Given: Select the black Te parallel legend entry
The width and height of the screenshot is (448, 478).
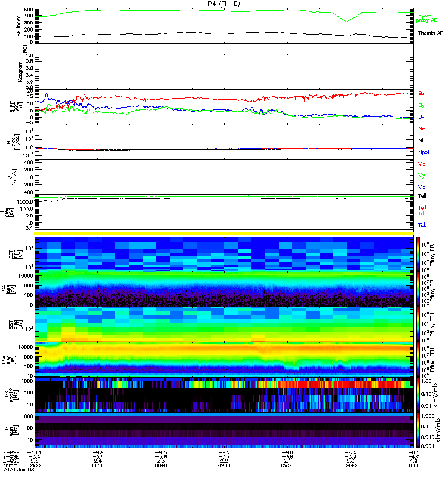Looking at the screenshot, I should (x=422, y=196).
